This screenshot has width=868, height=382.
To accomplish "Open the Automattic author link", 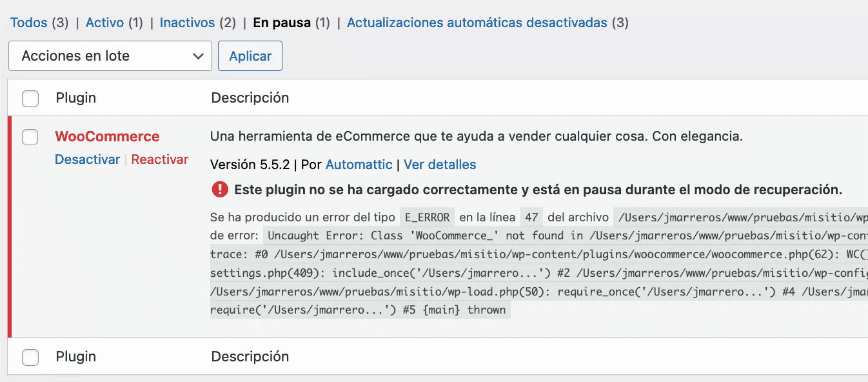I will pyautogui.click(x=359, y=165).
